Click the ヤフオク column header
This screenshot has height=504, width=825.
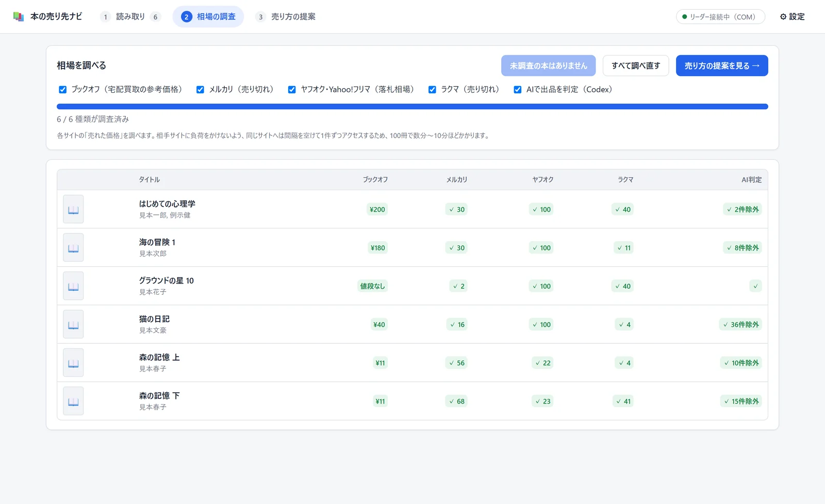point(543,179)
